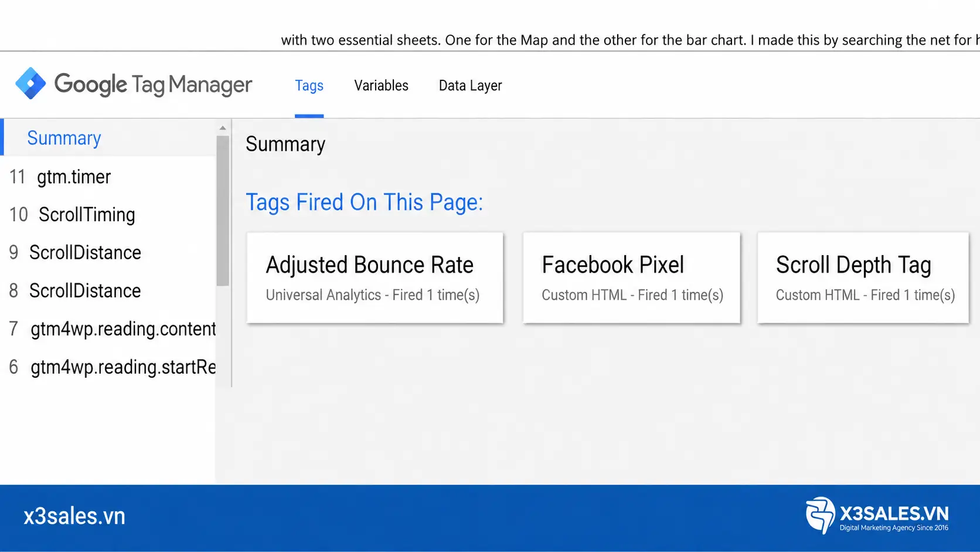Open the Tags tab
980x552 pixels.
[309, 86]
